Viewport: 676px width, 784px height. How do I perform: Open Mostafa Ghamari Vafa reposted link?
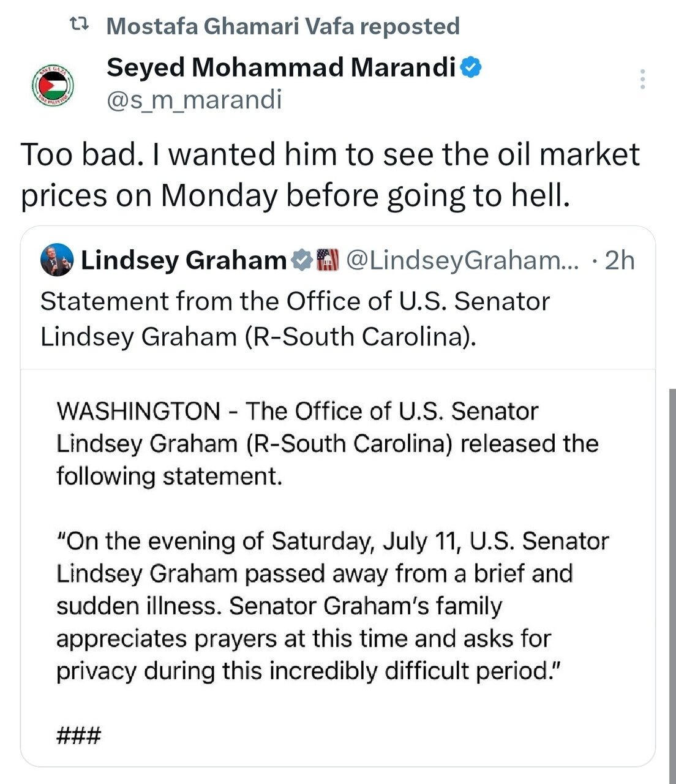point(282,26)
